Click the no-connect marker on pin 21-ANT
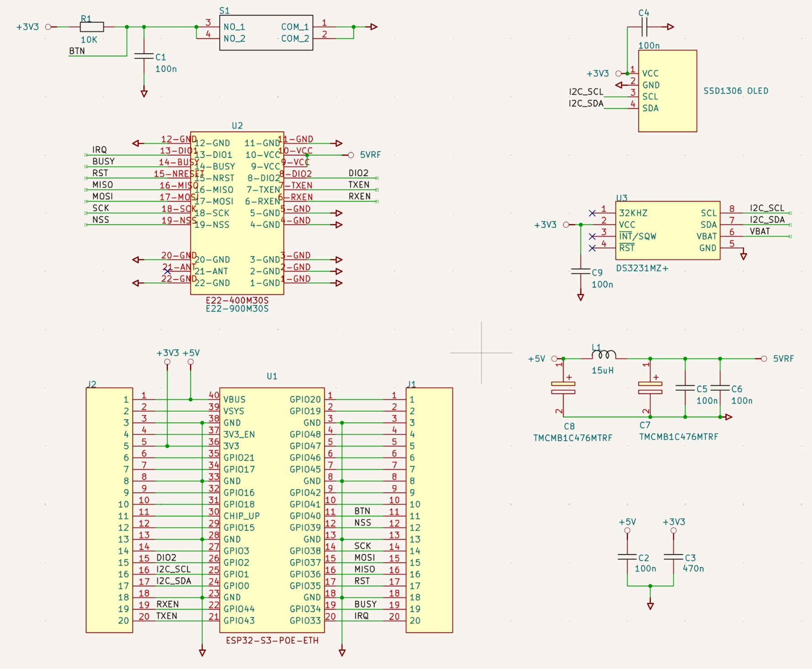This screenshot has height=669, width=812. (167, 271)
